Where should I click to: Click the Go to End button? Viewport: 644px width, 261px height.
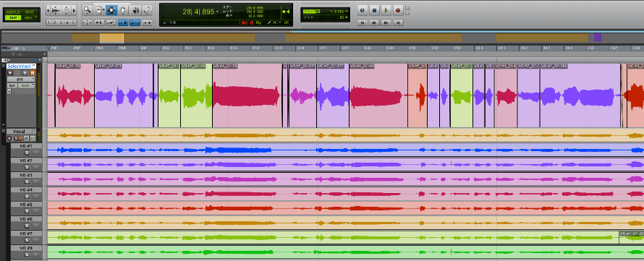pos(398,22)
